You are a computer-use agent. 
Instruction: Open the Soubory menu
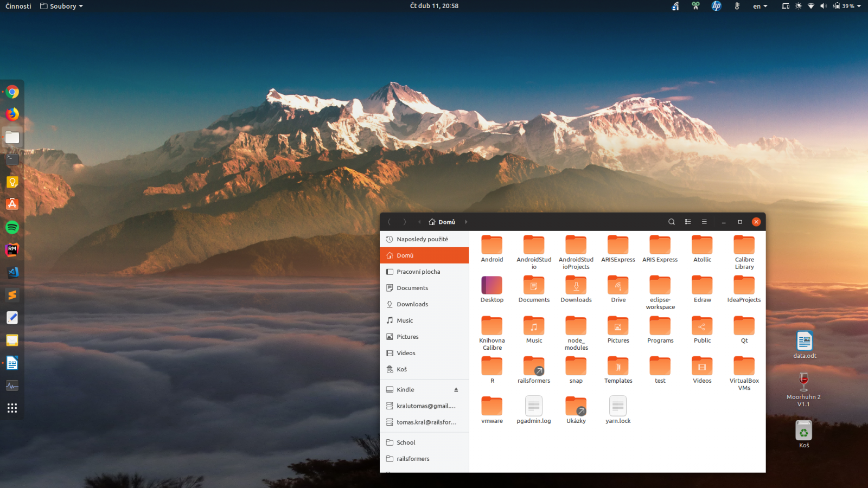tap(60, 6)
